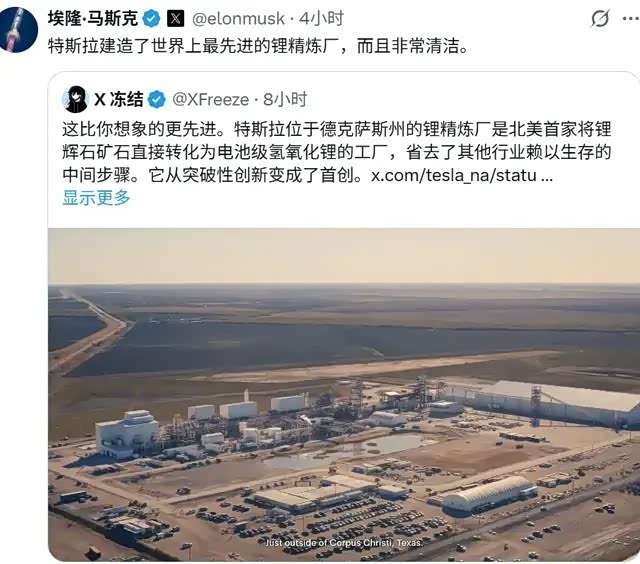
Task: Click the main post text about 锂精炼厂
Action: [x=258, y=45]
